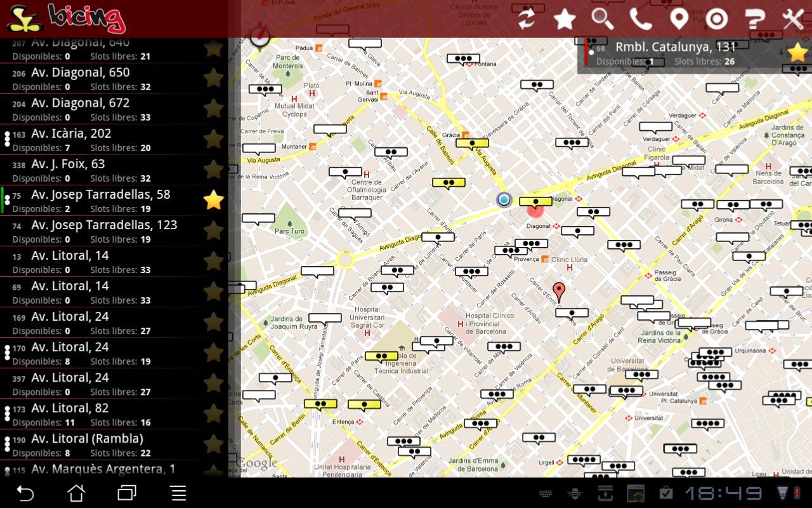Tap the map pin location icon
This screenshot has width=812, height=508.
click(x=679, y=18)
